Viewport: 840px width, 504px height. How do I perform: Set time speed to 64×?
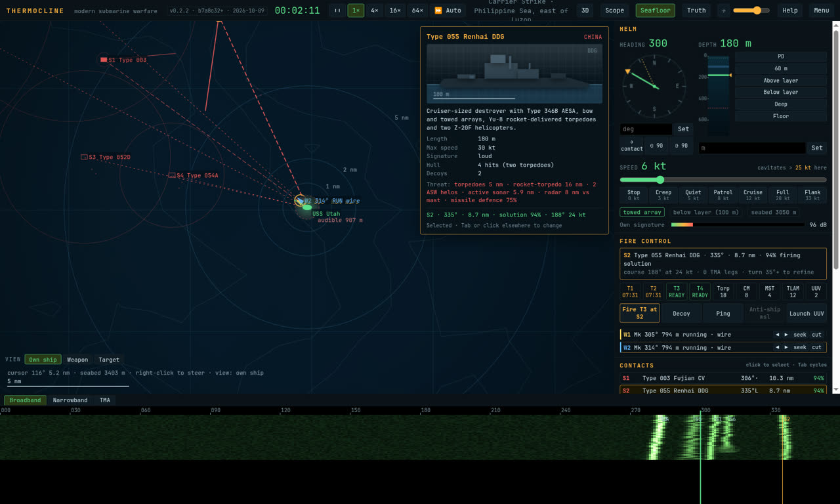(x=417, y=10)
